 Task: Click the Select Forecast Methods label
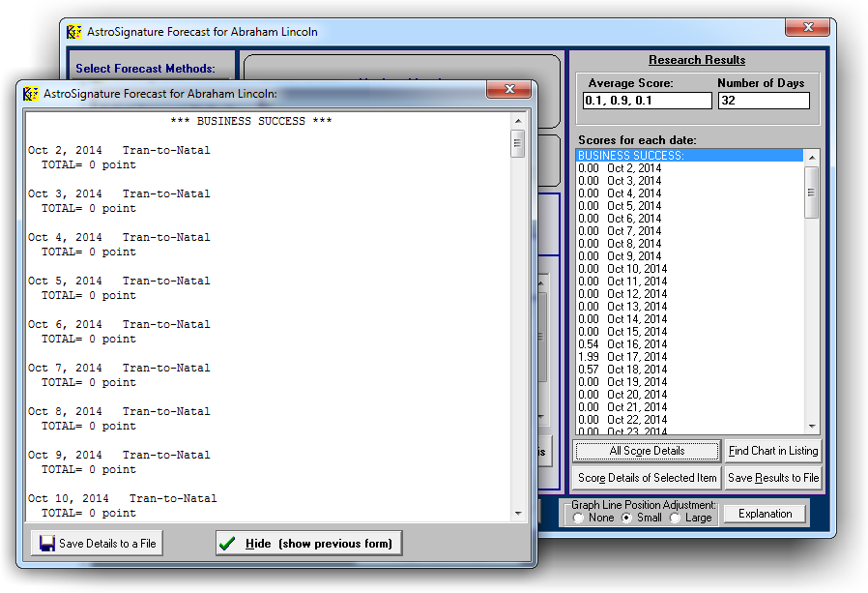coord(146,68)
